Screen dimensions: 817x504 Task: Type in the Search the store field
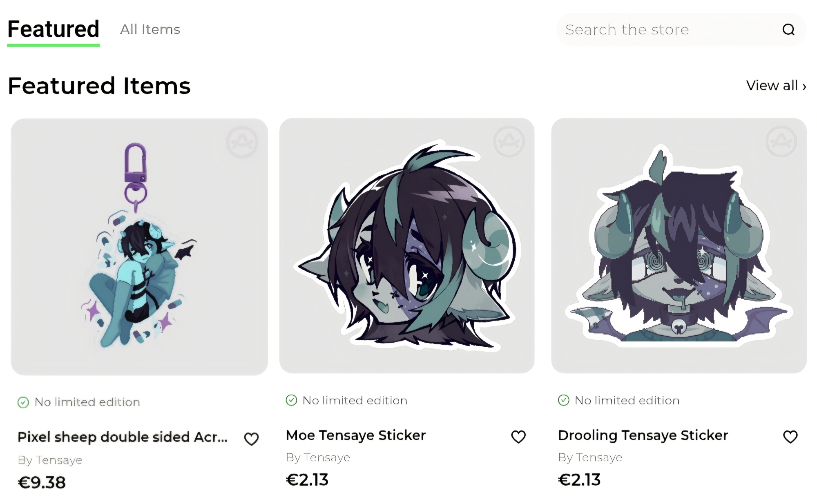[x=666, y=30]
